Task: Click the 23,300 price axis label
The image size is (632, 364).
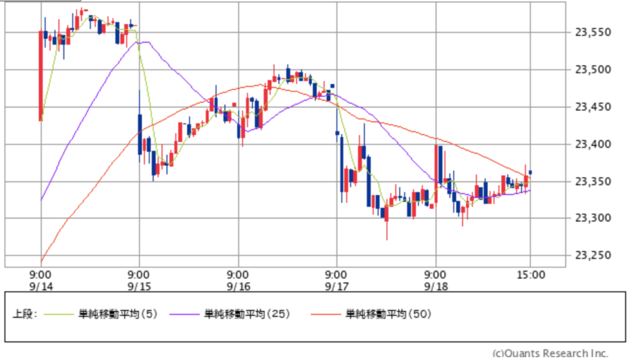Action: click(x=593, y=218)
